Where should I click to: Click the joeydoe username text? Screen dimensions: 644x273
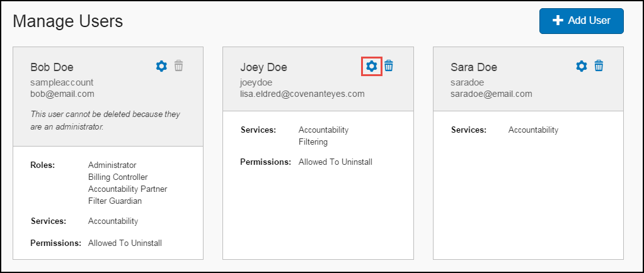coord(256,83)
